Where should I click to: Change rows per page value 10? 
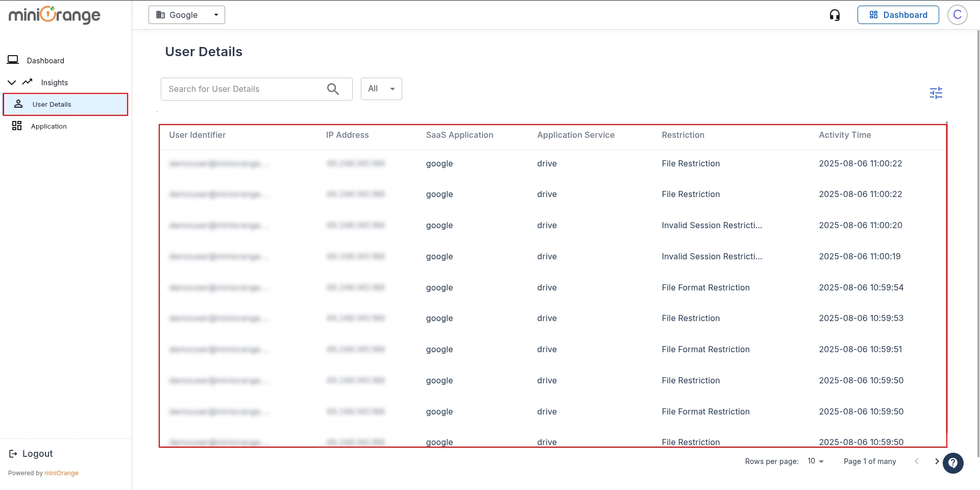pos(816,461)
